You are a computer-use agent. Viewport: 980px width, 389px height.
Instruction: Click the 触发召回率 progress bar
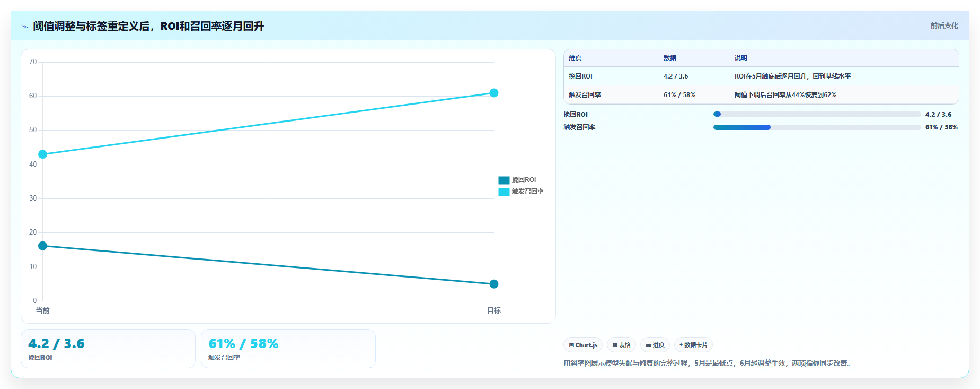point(817,127)
